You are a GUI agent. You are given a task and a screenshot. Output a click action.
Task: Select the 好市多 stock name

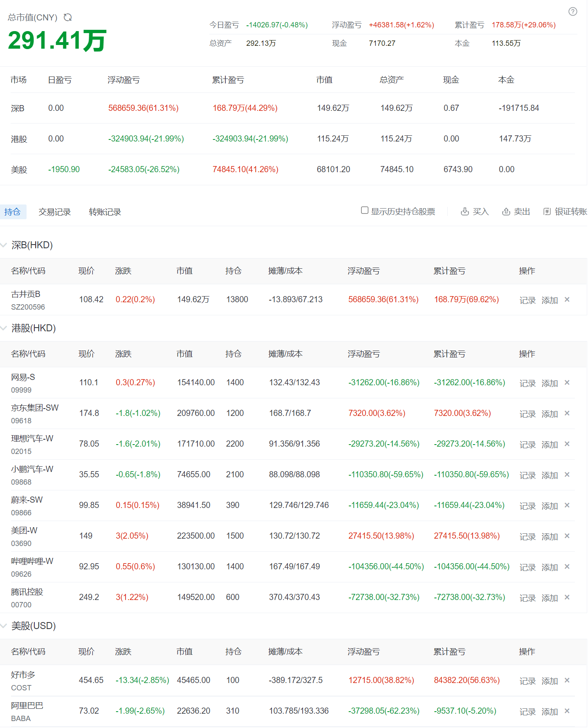(23, 675)
